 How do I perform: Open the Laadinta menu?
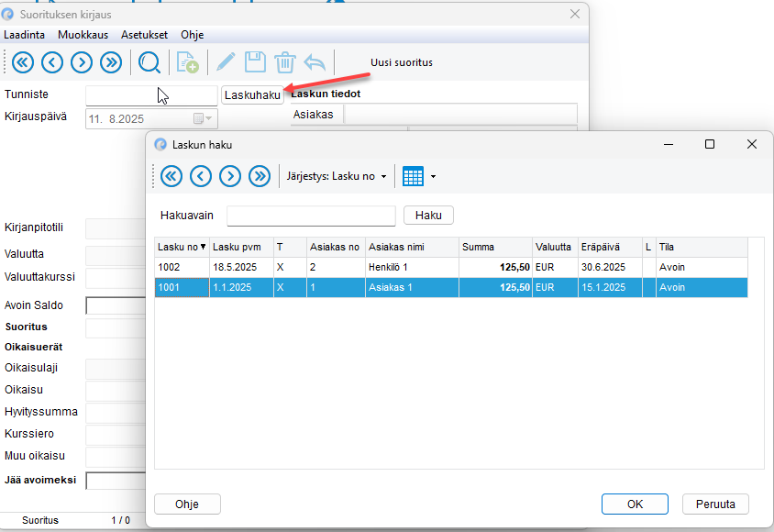pyautogui.click(x=24, y=35)
